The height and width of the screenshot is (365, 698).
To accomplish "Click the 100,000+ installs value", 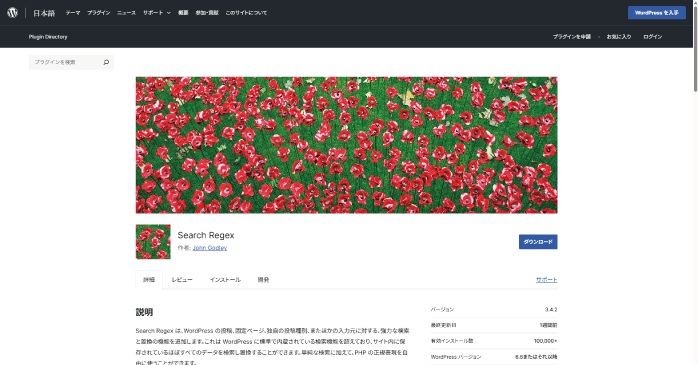I will [x=545, y=341].
